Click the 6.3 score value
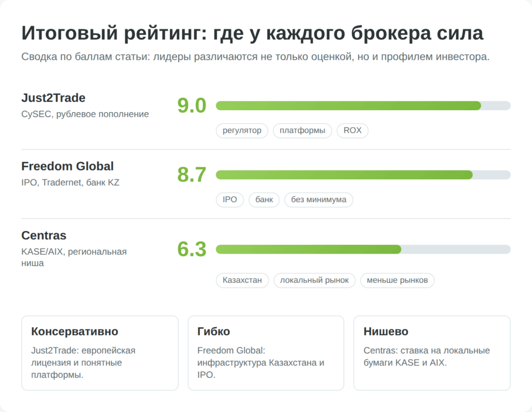The height and width of the screenshot is (412, 532). pyautogui.click(x=192, y=249)
